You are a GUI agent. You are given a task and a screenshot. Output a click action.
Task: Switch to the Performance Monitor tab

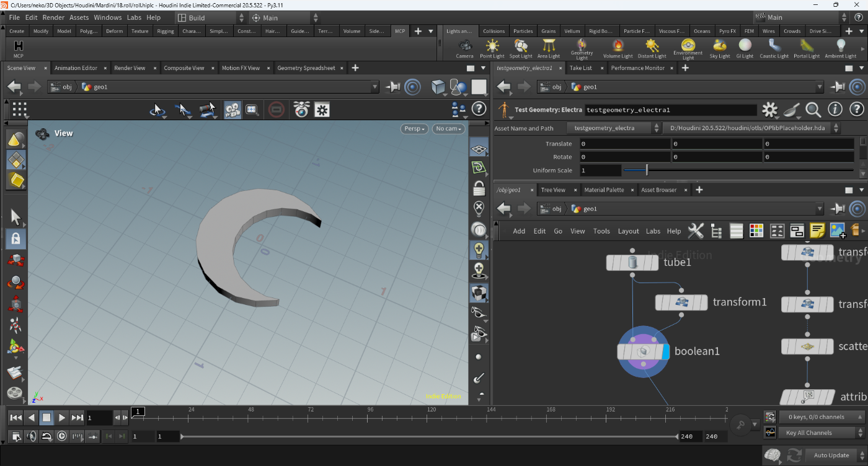click(637, 68)
